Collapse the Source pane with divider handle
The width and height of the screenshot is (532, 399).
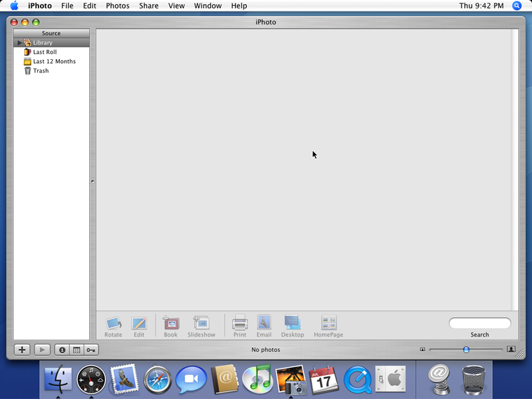pyautogui.click(x=92, y=181)
